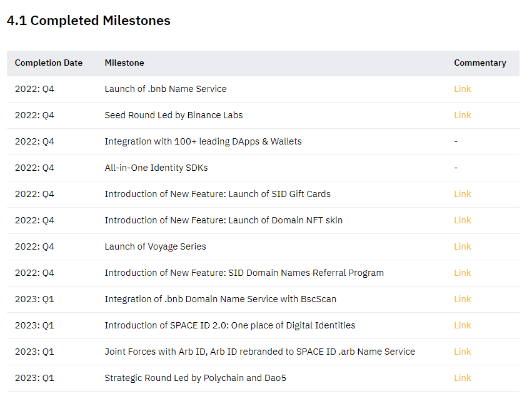The image size is (532, 411).
Task: Select Integration with 100+ leading DApps row
Action: coord(263,141)
